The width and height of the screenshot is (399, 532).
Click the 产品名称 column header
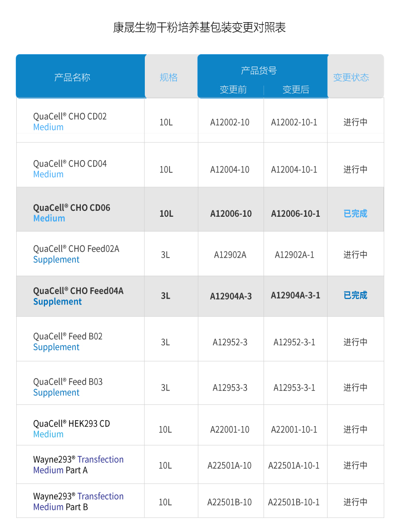tap(72, 78)
